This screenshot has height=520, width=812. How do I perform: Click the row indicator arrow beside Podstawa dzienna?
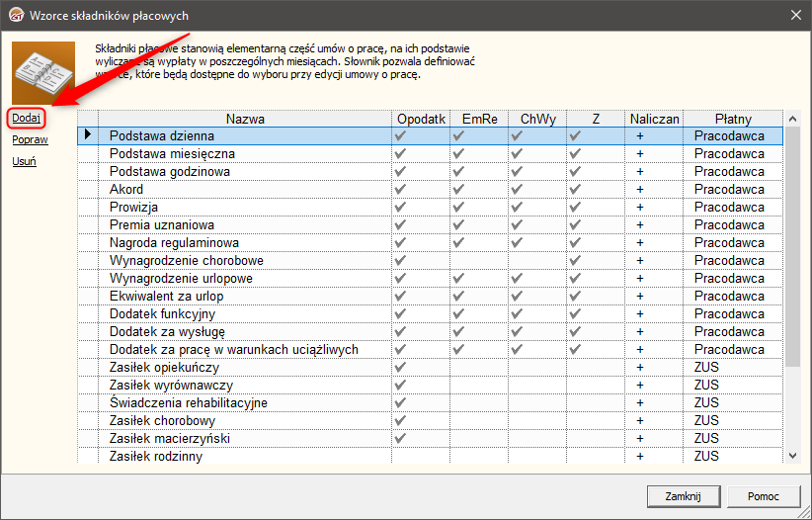pos(89,135)
